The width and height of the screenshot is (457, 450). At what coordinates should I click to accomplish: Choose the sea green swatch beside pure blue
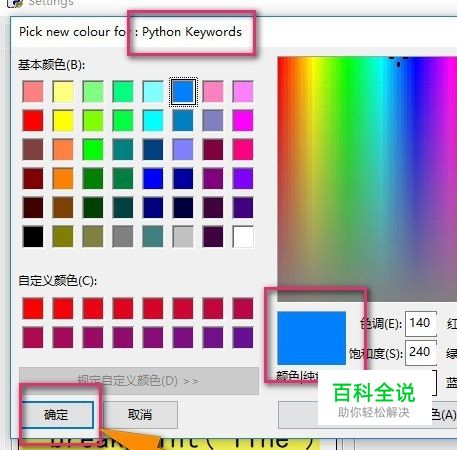tap(123, 178)
